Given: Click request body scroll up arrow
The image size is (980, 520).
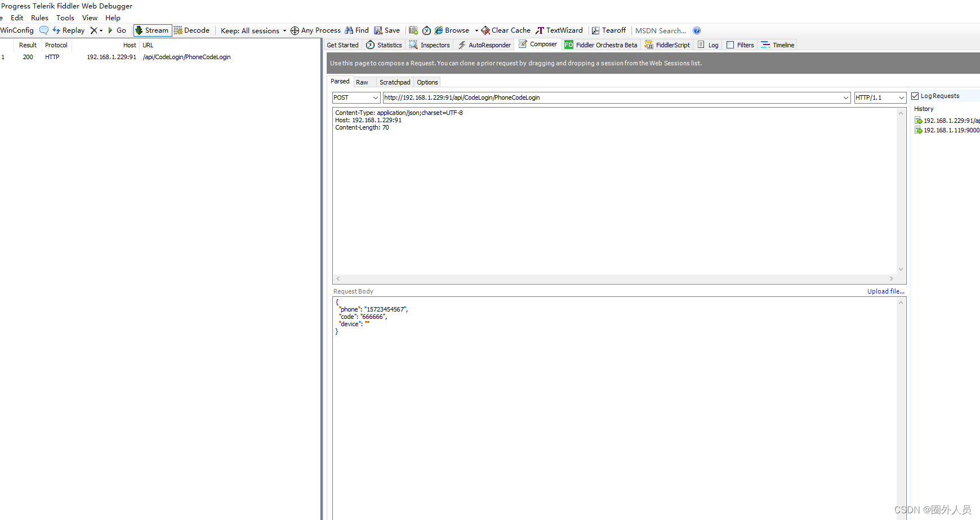Looking at the screenshot, I should [901, 303].
